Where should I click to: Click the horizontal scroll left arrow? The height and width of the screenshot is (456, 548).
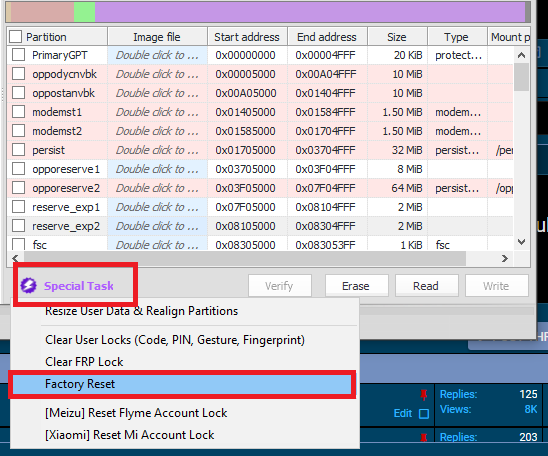click(x=15, y=259)
